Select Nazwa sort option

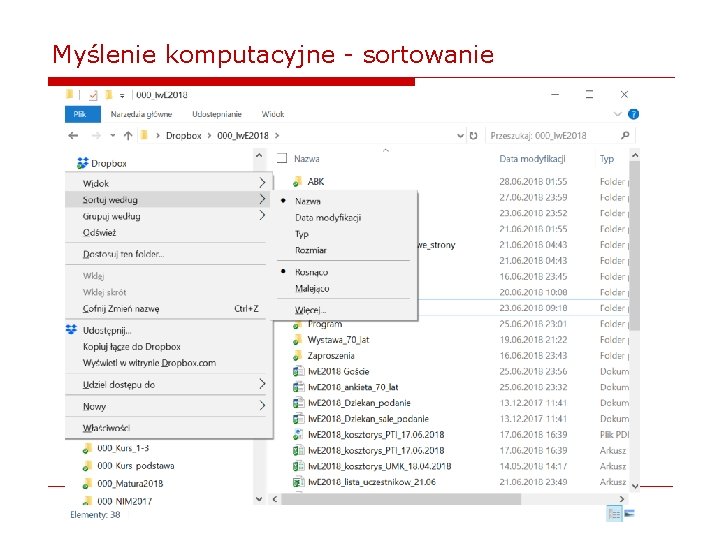[308, 201]
